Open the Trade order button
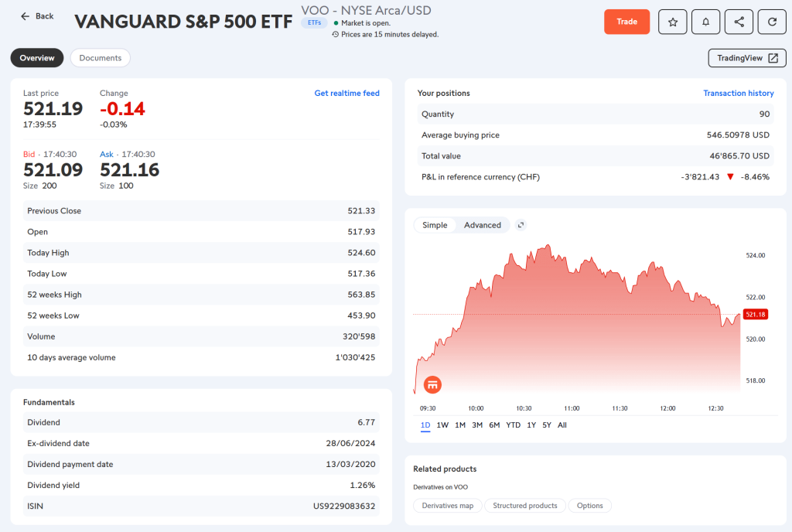Screen dimensions: 792x532 [x=626, y=22]
